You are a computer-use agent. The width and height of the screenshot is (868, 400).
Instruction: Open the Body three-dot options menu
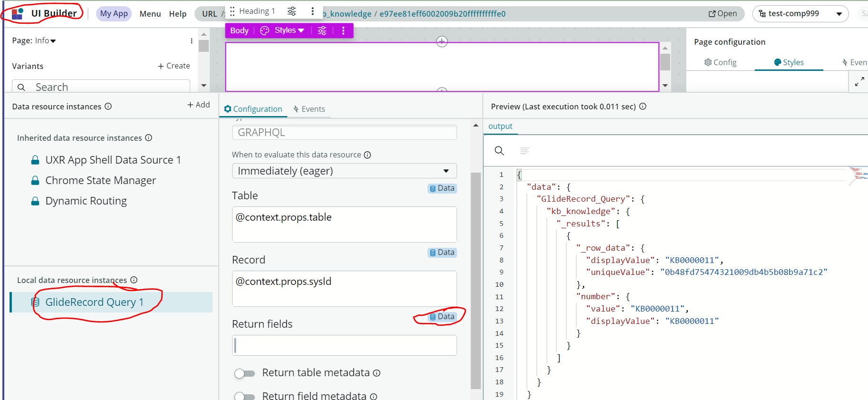click(x=343, y=30)
